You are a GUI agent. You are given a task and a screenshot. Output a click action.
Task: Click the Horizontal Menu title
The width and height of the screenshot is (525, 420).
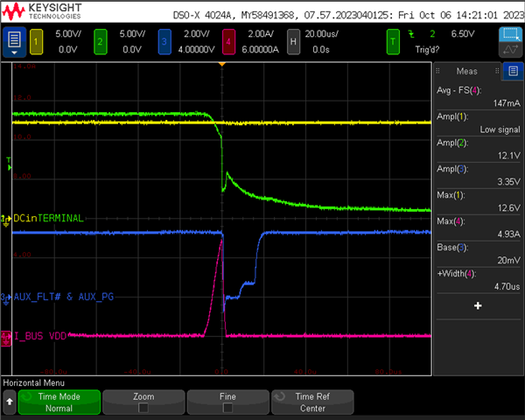[x=34, y=383]
